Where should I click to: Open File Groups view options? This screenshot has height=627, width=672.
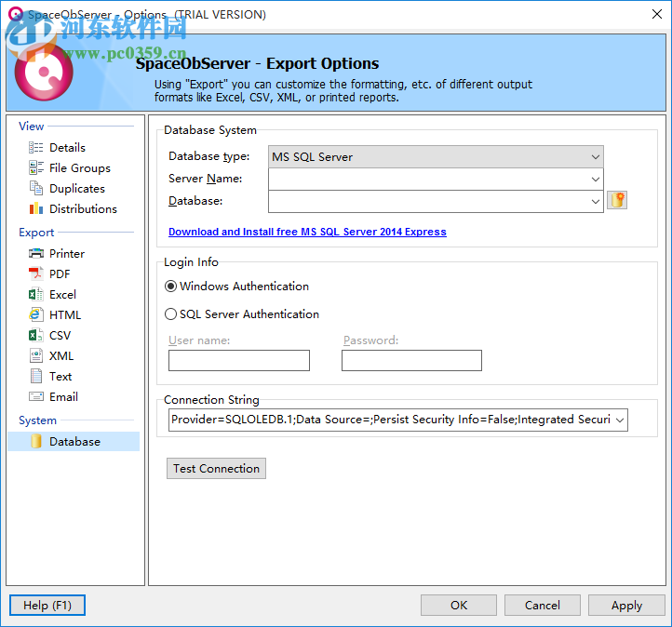[80, 168]
